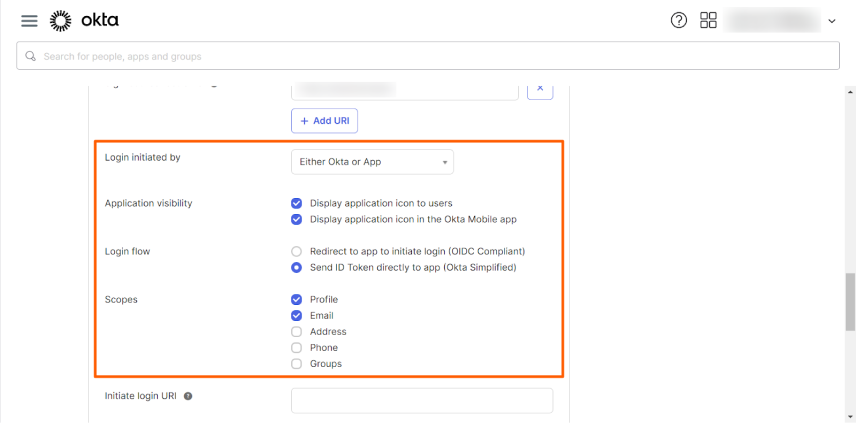856x423 pixels.
Task: Uncheck Display application icon to users
Action: (296, 204)
